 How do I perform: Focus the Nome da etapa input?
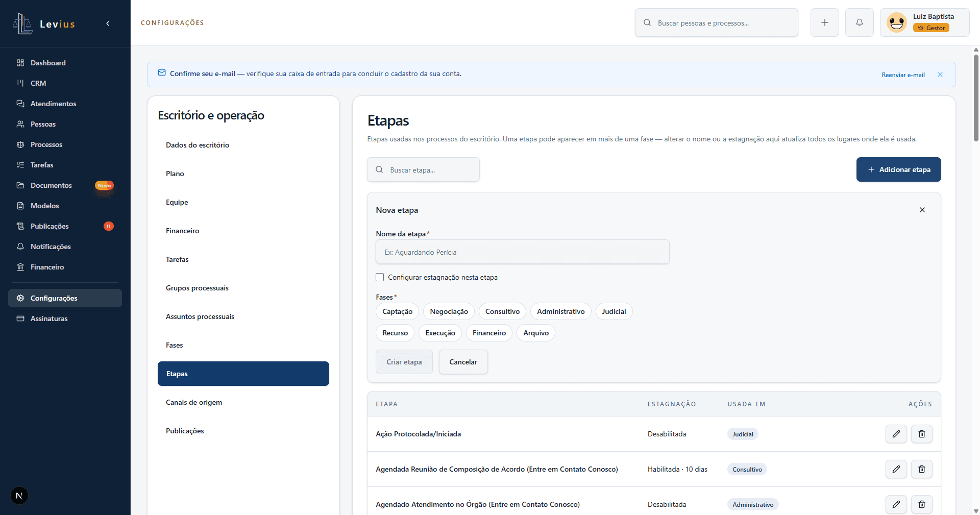523,252
